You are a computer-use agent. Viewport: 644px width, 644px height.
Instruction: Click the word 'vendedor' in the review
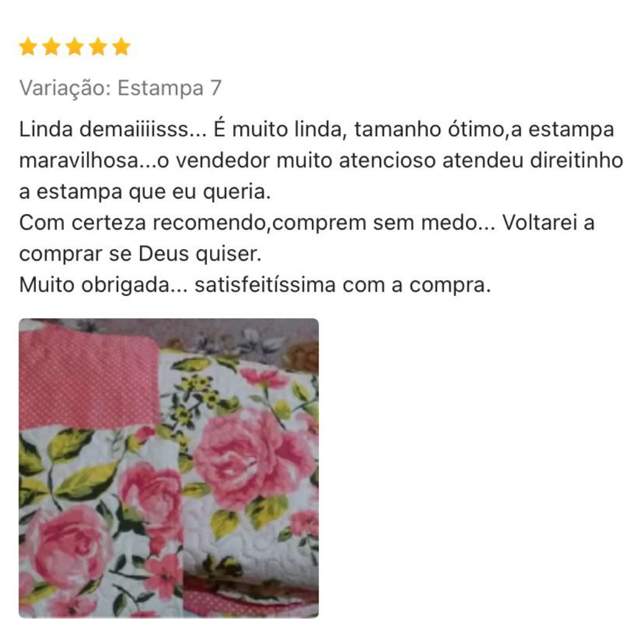click(223, 160)
